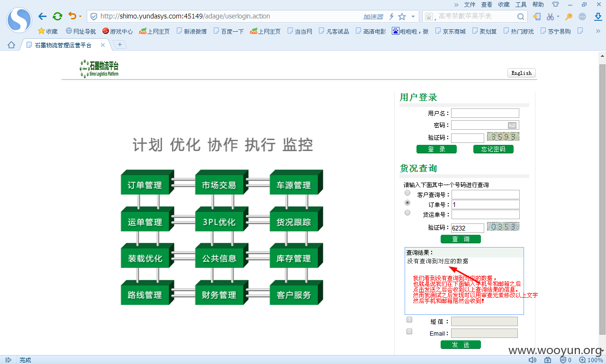The width and height of the screenshot is (606, 364).
Task: Click the English language button
Action: tap(522, 73)
